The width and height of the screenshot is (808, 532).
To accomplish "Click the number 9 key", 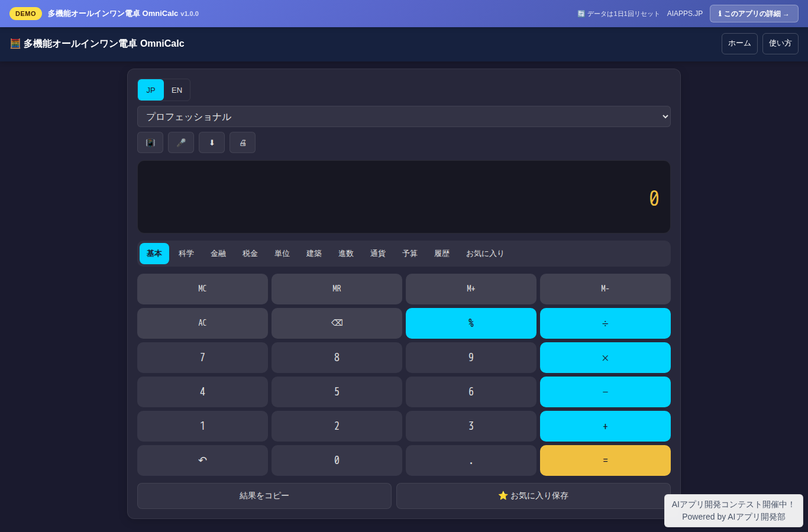I will (x=471, y=358).
